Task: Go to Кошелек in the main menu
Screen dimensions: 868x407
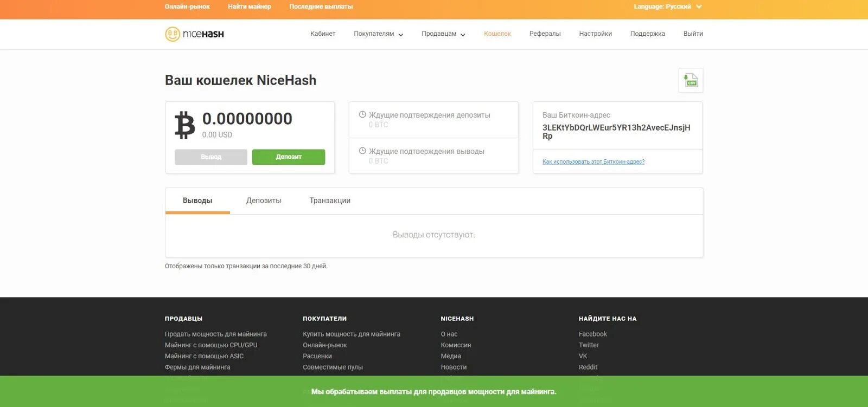Action: (497, 34)
